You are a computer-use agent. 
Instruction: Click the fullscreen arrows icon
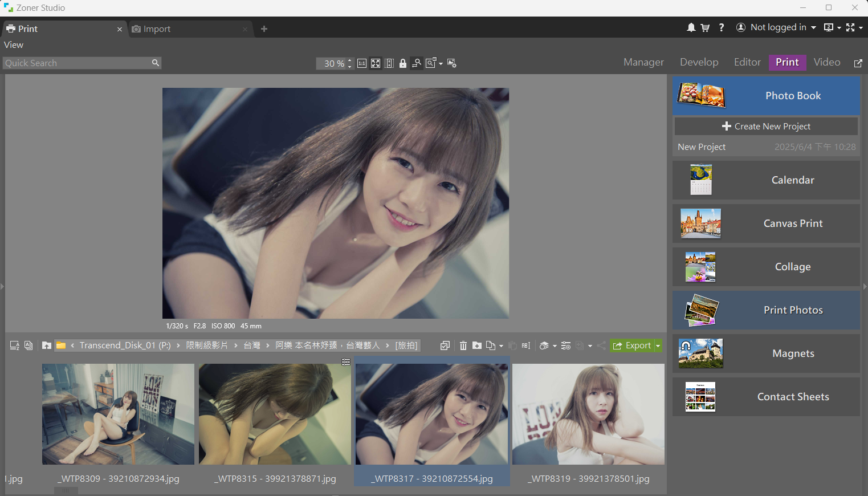(x=850, y=27)
